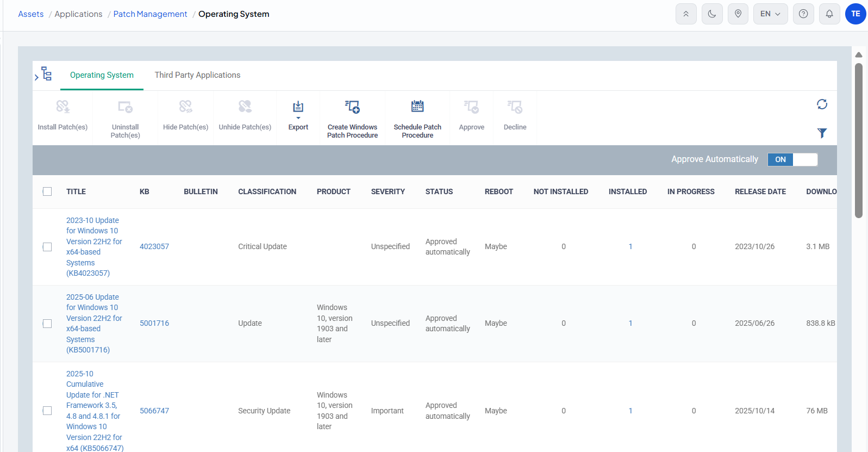Sort by RELEASE DATE column header
The height and width of the screenshot is (452, 868).
760,191
